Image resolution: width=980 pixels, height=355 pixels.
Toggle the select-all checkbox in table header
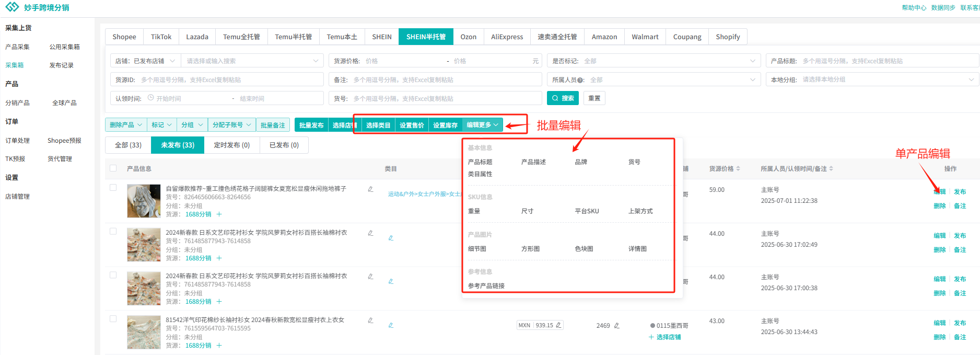(x=113, y=168)
